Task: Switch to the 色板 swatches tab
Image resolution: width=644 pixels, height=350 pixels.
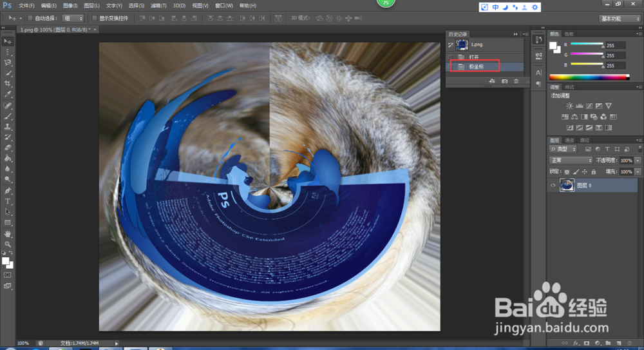Action: click(x=569, y=34)
